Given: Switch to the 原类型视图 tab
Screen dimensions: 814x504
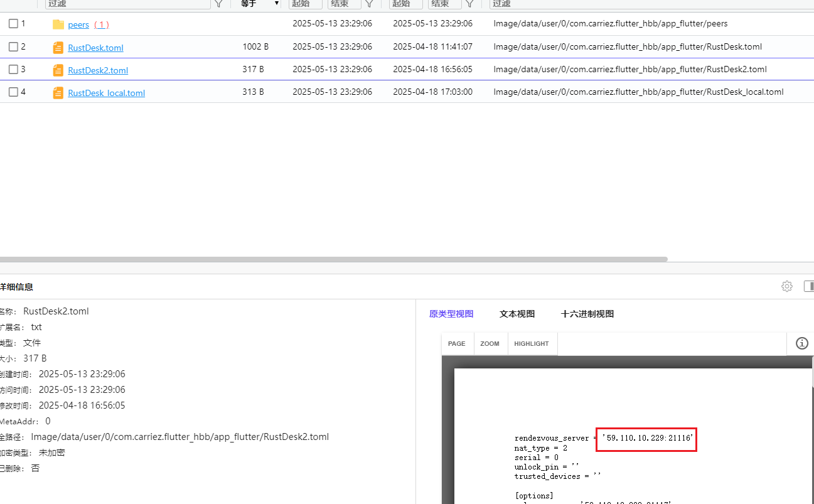Looking at the screenshot, I should (x=451, y=314).
